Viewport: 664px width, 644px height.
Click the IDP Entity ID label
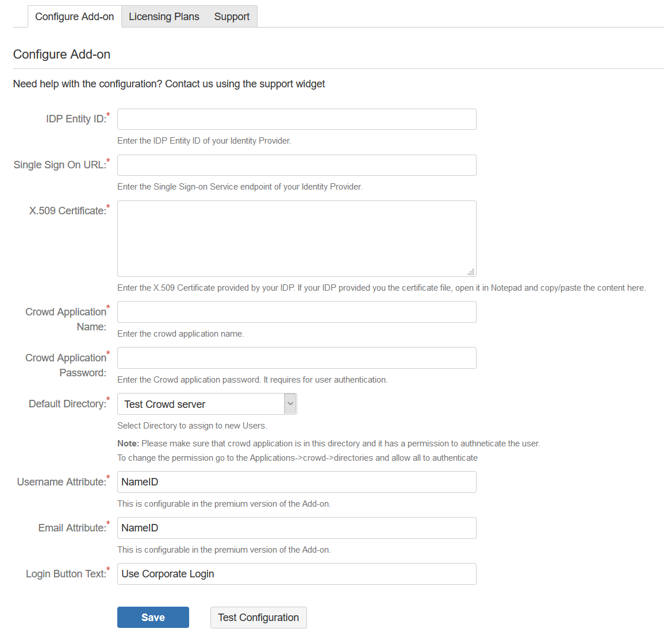click(76, 119)
